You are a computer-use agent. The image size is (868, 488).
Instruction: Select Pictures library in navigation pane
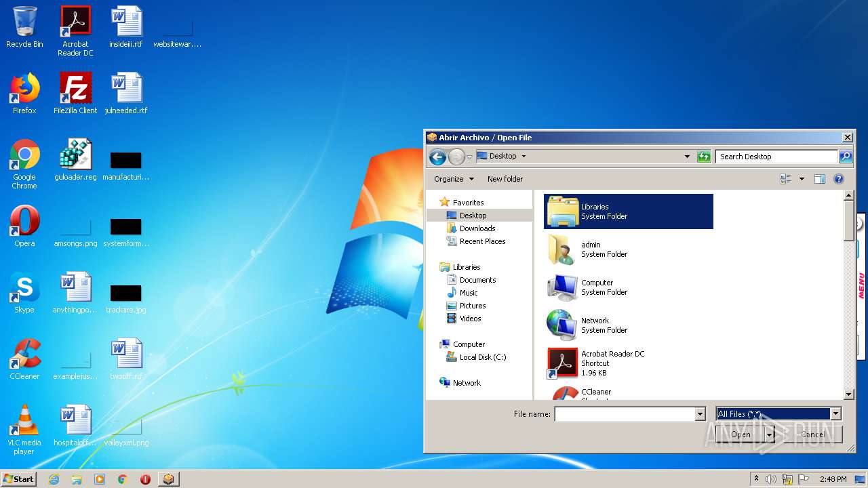click(473, 306)
